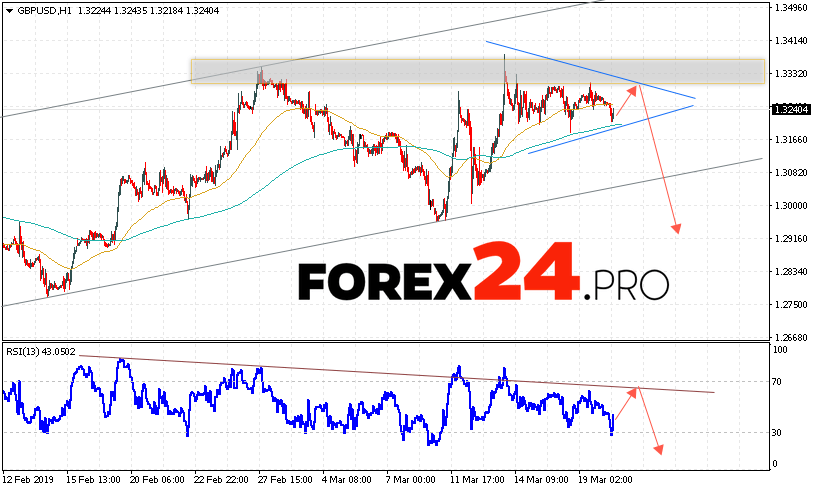815x491 pixels.
Task: Click the RSI scale value 30
Action: point(777,433)
